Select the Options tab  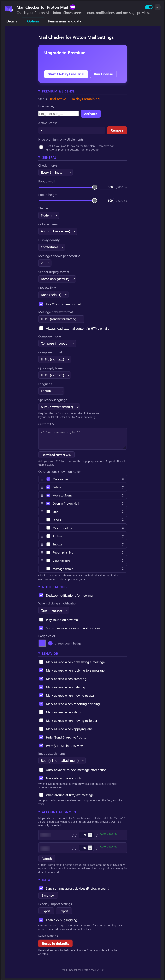coord(33,21)
